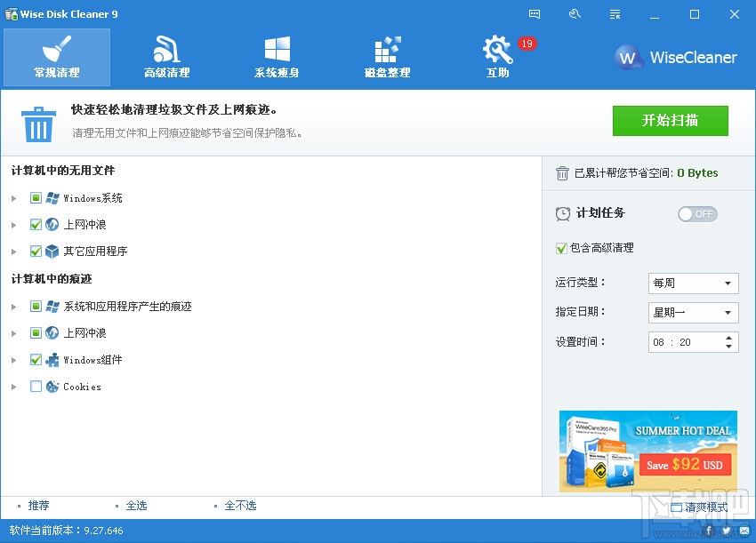Open the email icon in status bar
This screenshot has height=543, width=756.
coord(744,531)
